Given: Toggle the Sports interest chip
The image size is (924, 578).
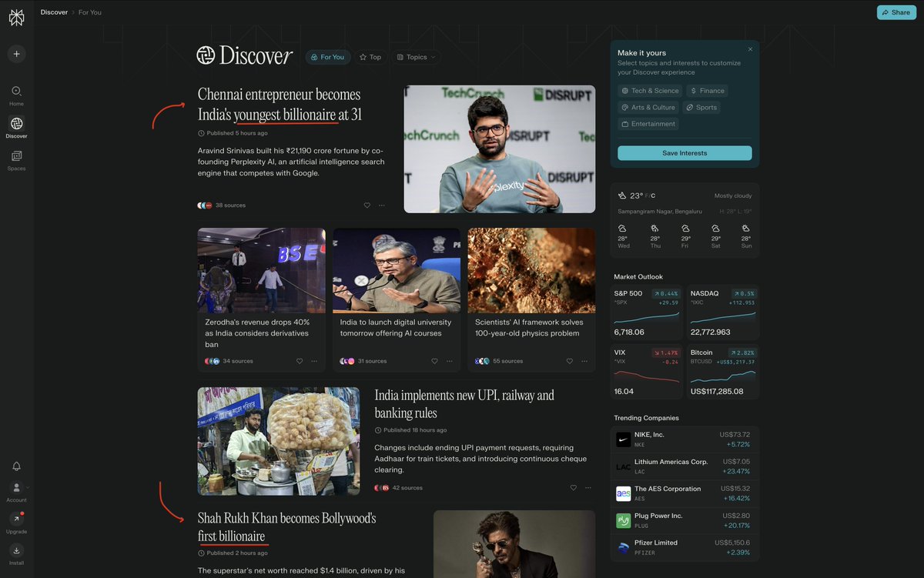Looking at the screenshot, I should pyautogui.click(x=701, y=108).
